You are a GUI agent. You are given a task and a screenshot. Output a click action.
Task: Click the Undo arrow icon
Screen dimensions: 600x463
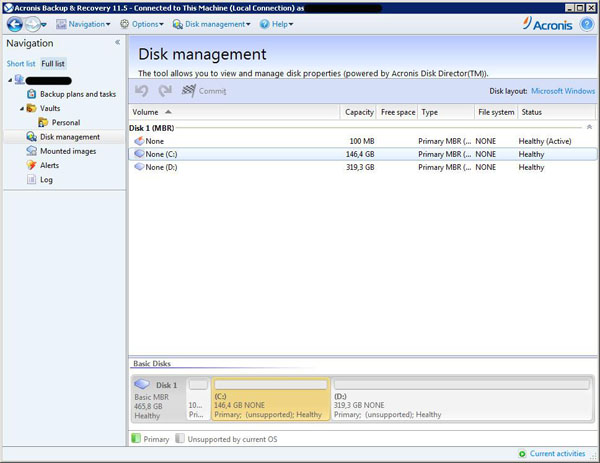142,91
